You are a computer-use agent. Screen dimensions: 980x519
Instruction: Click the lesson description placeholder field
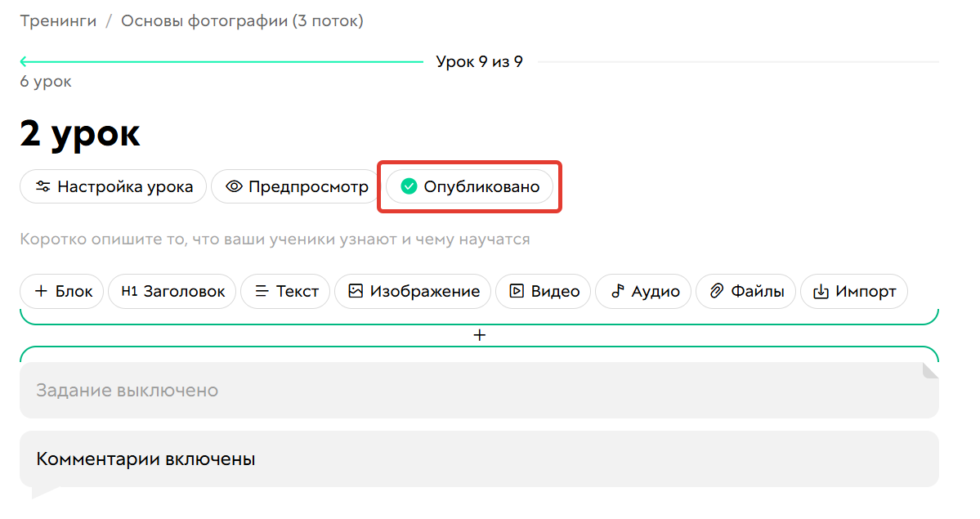click(275, 238)
